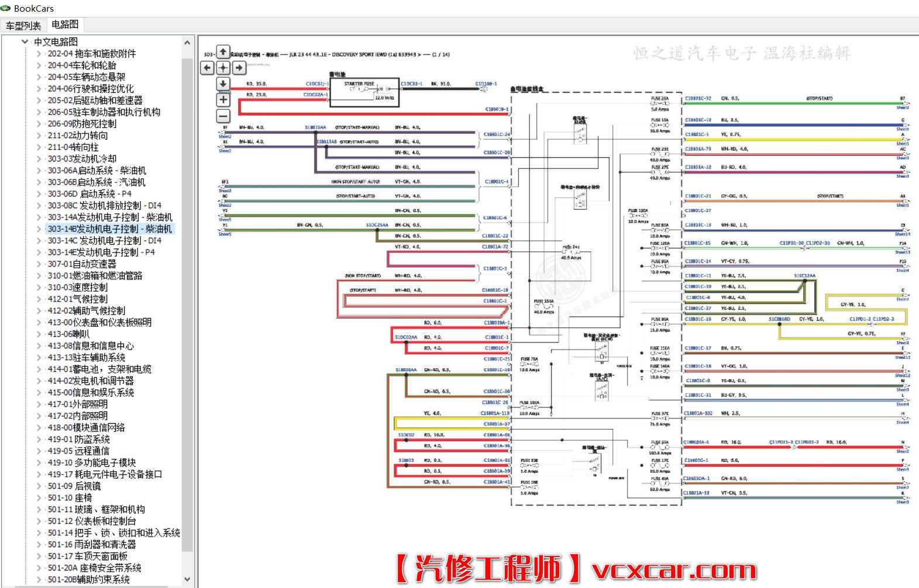Select the 电路图 tab
The height and width of the screenshot is (588, 919).
pyautogui.click(x=64, y=25)
